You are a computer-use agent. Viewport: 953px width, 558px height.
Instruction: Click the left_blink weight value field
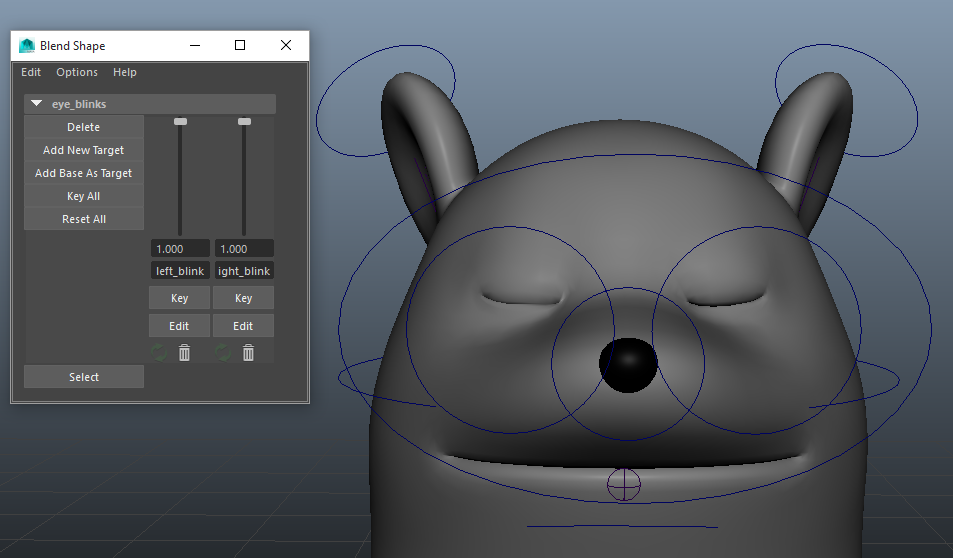[180, 248]
